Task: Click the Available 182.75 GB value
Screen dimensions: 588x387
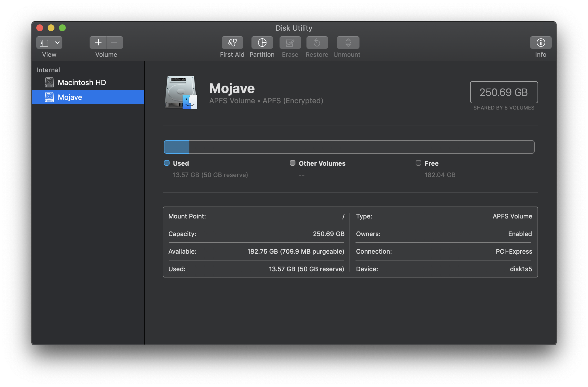Action: [x=296, y=251]
